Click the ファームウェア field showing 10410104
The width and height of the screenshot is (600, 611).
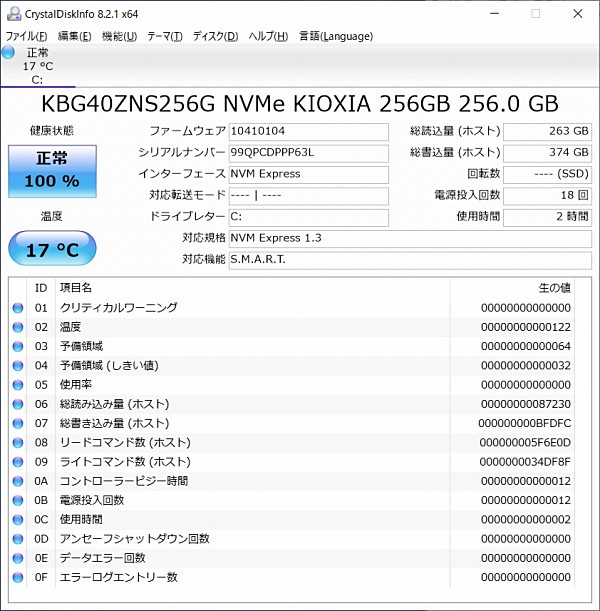tap(307, 132)
